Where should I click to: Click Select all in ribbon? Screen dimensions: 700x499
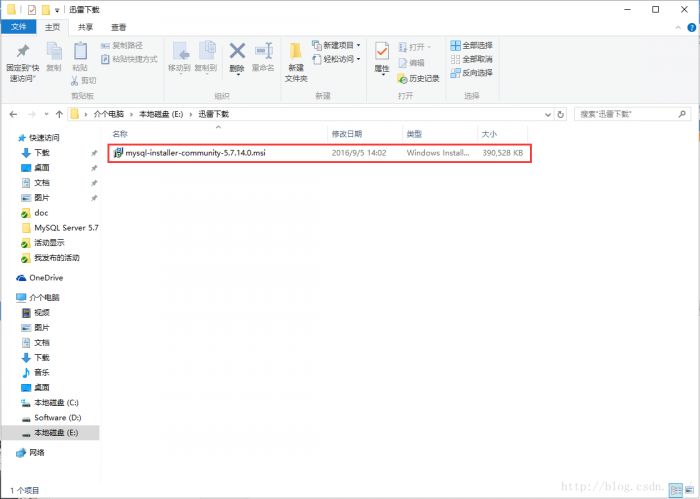471,46
